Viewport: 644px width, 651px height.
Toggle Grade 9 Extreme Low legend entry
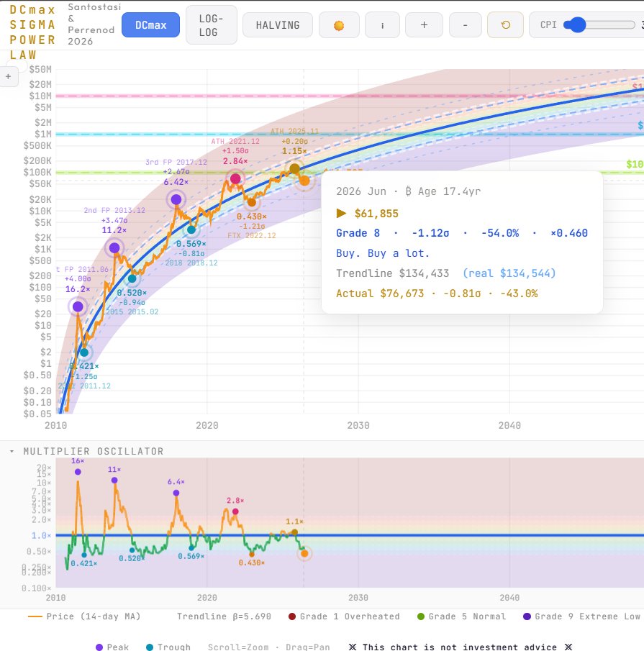[x=581, y=616]
